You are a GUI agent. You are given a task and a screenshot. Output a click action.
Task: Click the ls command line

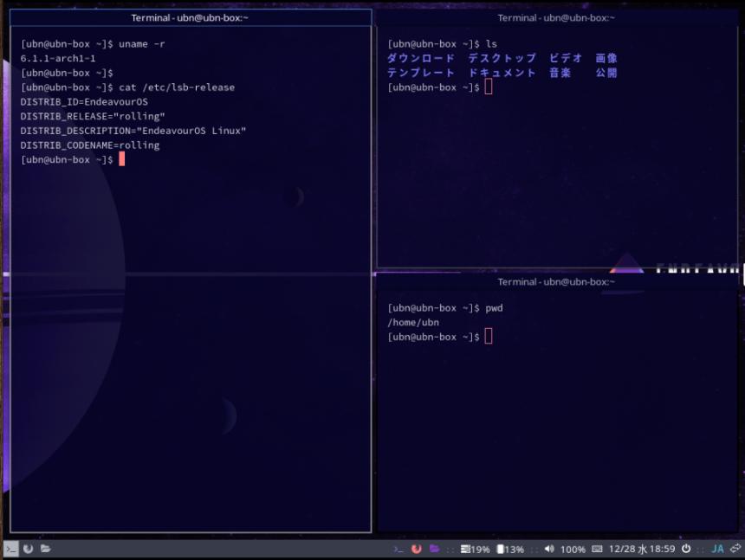(491, 44)
